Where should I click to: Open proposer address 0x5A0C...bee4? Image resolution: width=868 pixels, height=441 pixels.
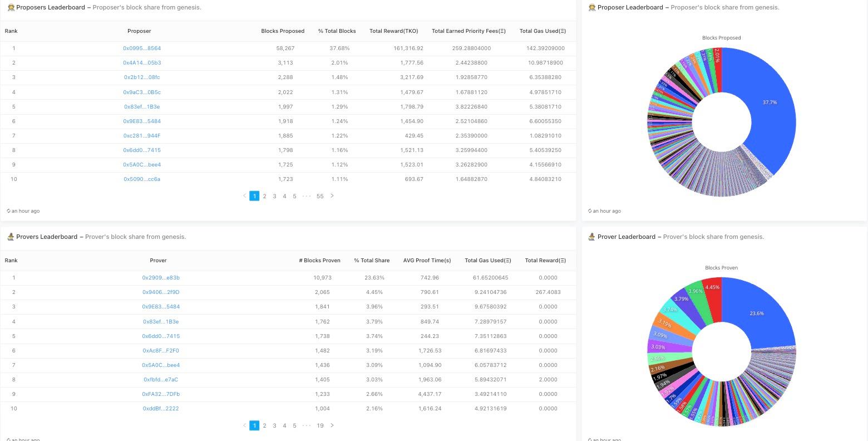pos(142,165)
